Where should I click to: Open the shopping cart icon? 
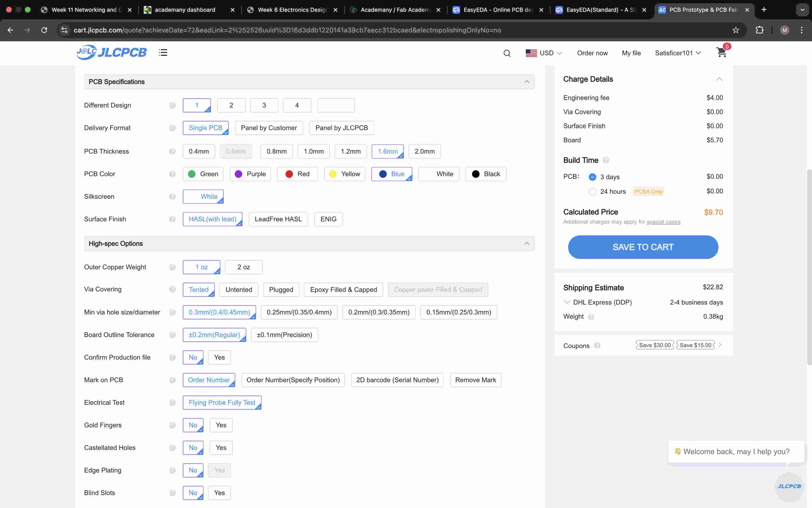(x=721, y=52)
